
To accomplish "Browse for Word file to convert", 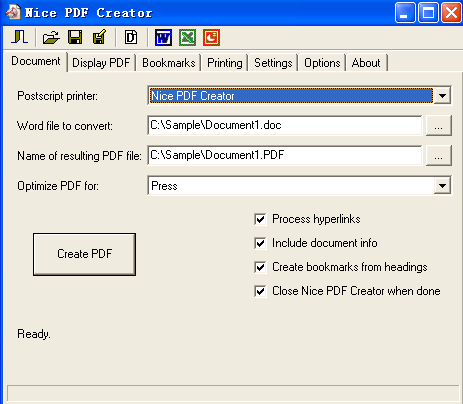I will 439,125.
